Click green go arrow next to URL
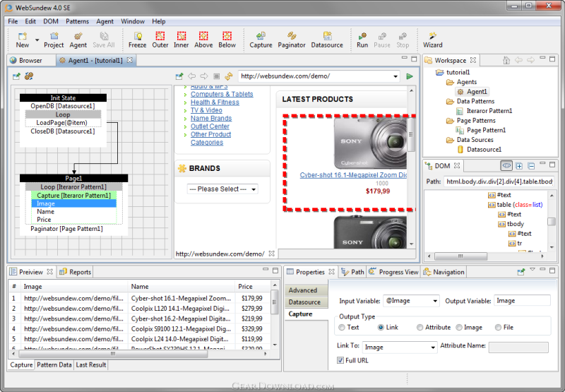 [410, 76]
